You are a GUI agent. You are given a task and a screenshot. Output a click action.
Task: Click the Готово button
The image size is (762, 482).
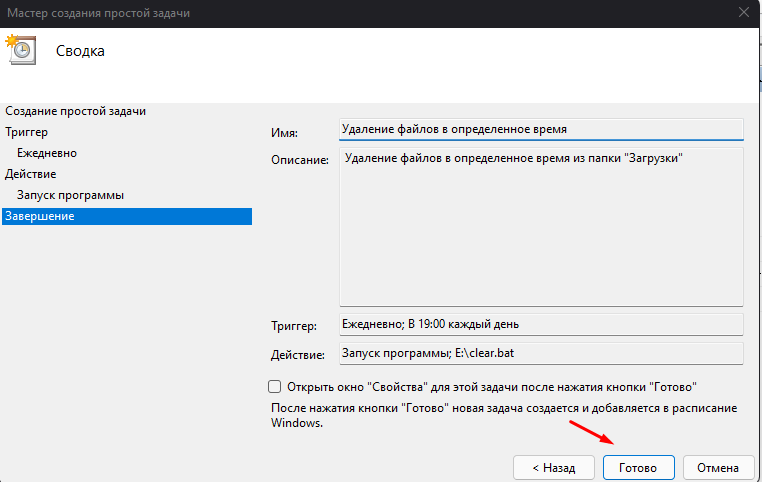click(x=639, y=467)
